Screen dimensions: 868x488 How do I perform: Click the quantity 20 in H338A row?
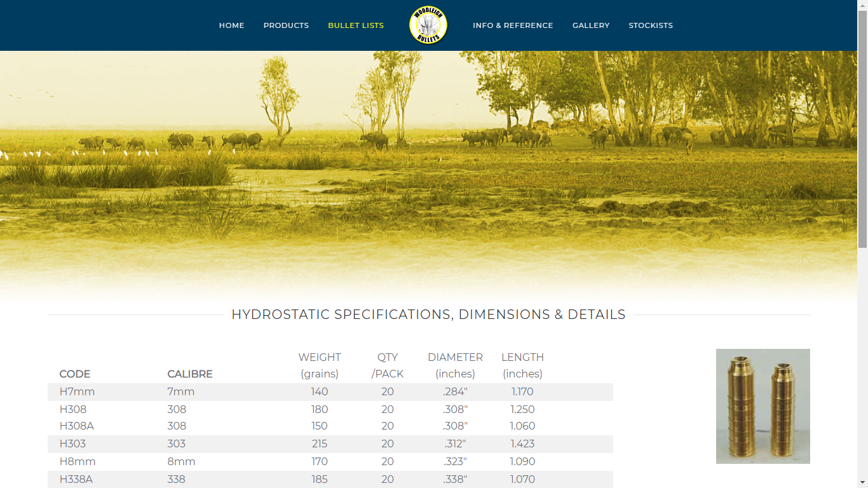[x=388, y=480]
